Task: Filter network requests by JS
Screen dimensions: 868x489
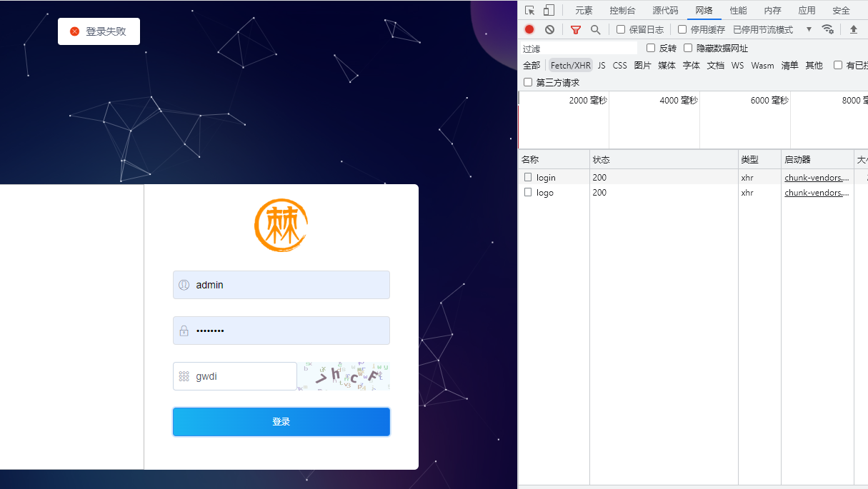Action: [602, 65]
